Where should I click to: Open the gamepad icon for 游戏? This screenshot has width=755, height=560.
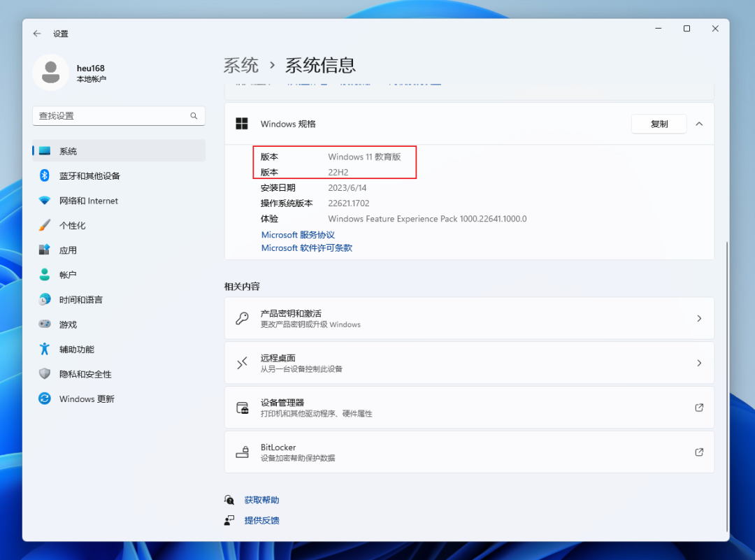[x=45, y=324]
